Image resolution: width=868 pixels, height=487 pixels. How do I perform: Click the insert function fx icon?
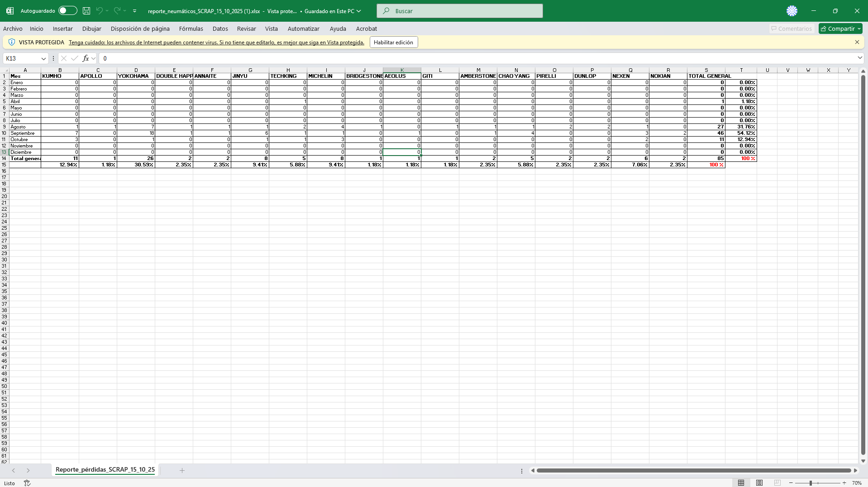86,58
